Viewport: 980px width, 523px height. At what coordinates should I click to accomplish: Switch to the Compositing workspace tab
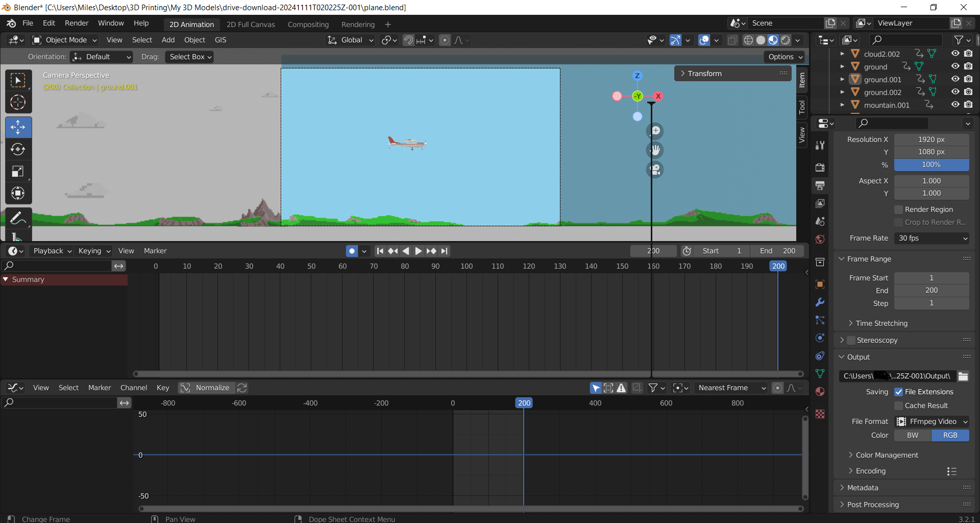(x=308, y=25)
